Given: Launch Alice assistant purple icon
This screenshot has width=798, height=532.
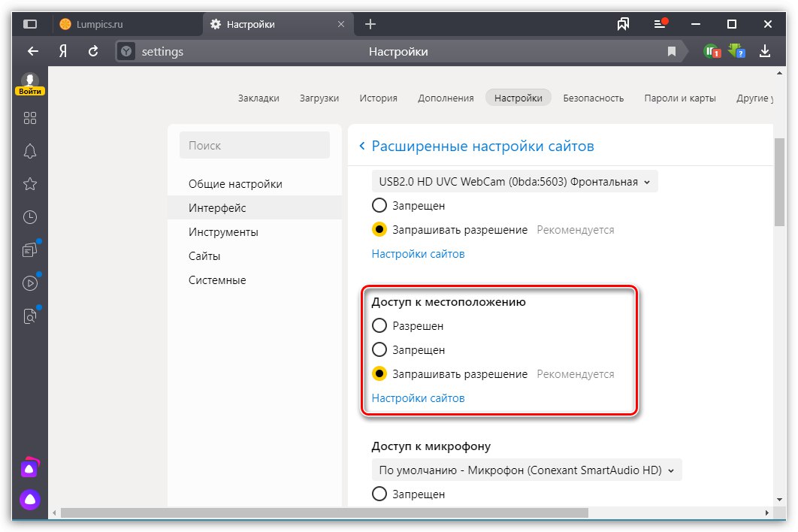Looking at the screenshot, I should (x=30, y=500).
